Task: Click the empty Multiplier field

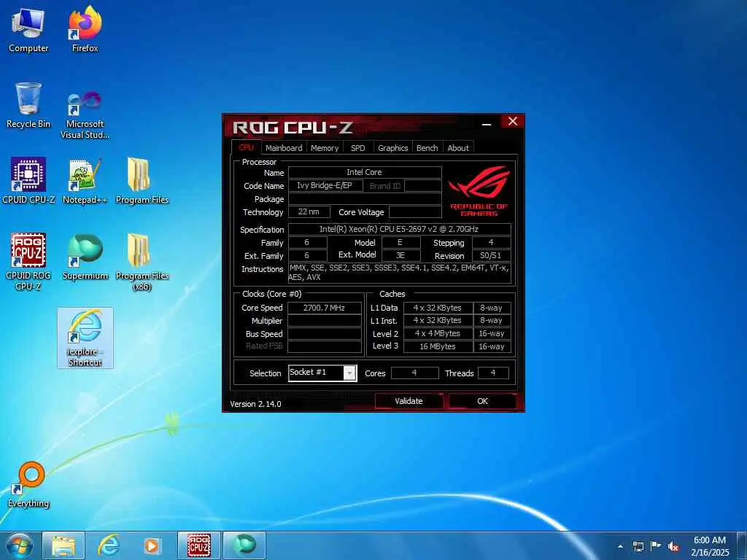Action: coord(325,321)
